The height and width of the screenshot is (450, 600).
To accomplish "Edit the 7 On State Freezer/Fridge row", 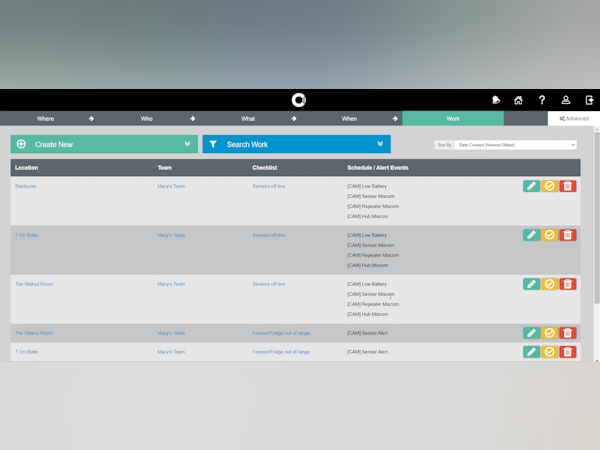I will coord(532,352).
